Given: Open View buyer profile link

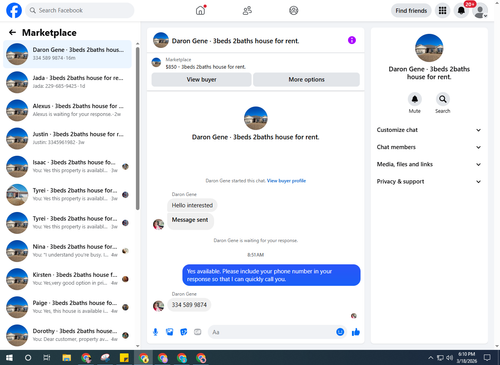Looking at the screenshot, I should (x=286, y=181).
